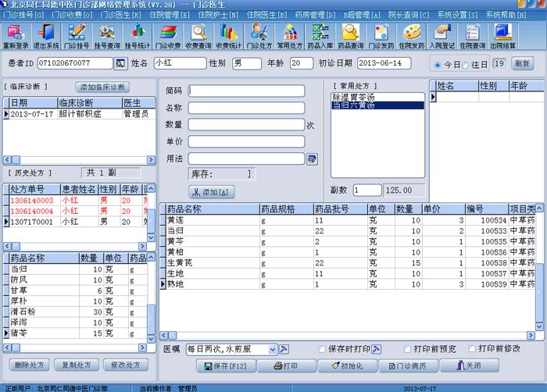The height and width of the screenshot is (392, 547).
Task: Open 住院发药 toolbar icon
Action: (x=411, y=36)
